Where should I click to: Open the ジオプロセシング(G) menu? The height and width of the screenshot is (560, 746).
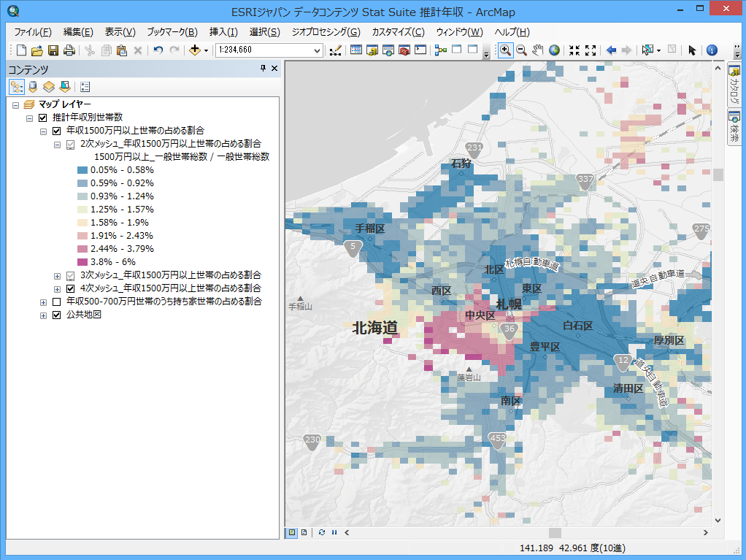click(326, 32)
